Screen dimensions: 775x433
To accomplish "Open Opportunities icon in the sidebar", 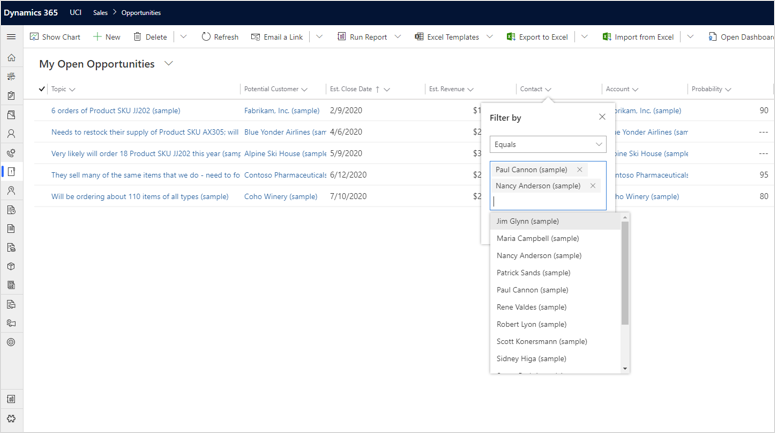I will coord(11,172).
